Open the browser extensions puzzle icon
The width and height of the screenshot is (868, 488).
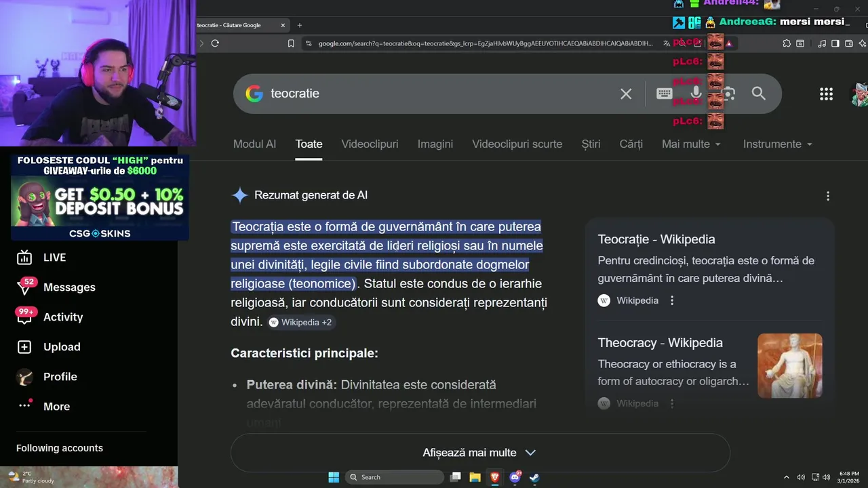[x=787, y=43]
